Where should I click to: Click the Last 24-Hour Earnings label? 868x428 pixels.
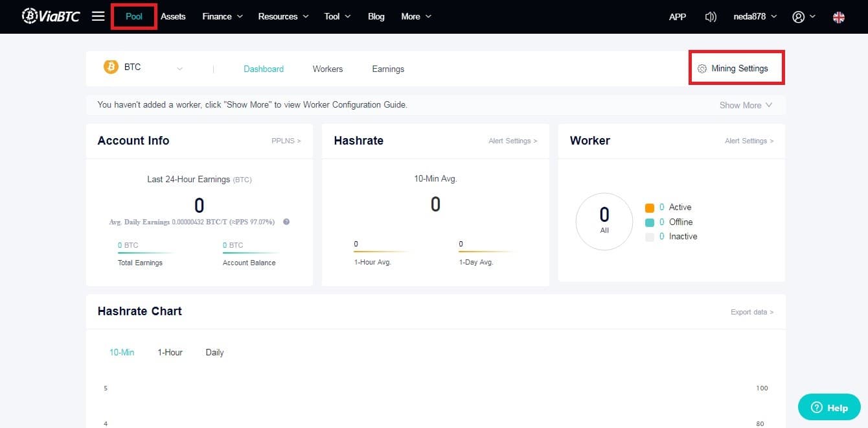click(x=200, y=179)
